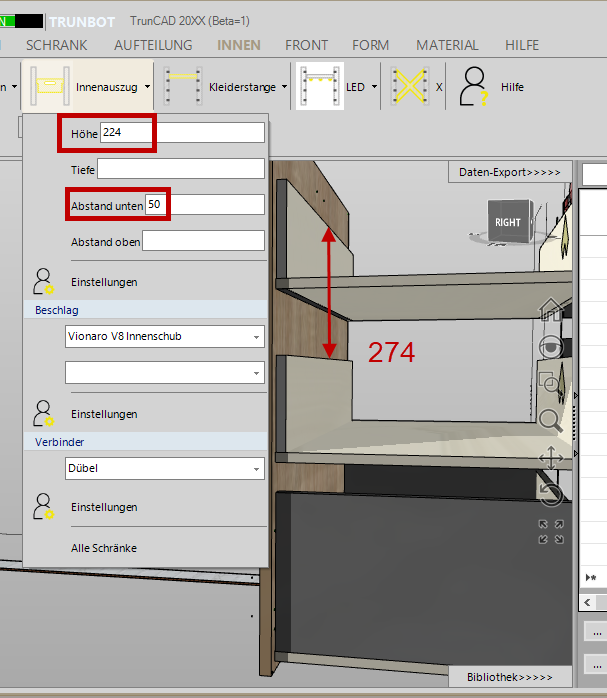Click the Daten-Export>>>>> button
Screen dimensions: 607x698
(x=509, y=172)
